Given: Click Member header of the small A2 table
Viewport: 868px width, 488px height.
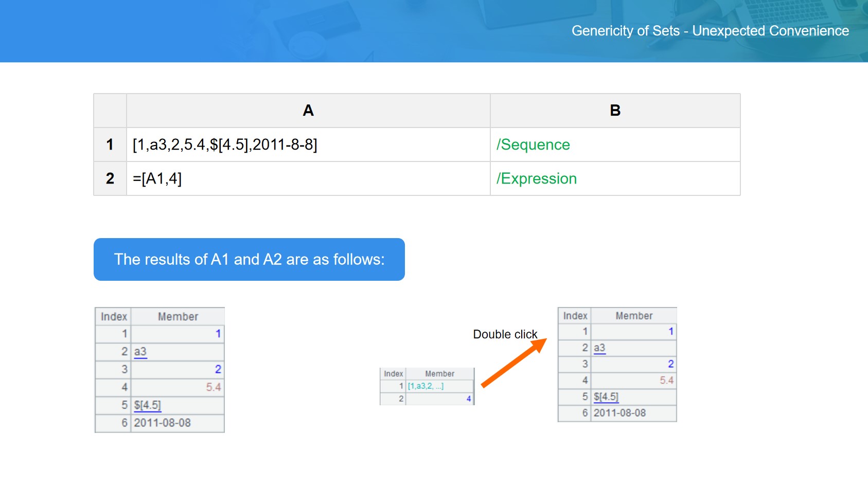Looking at the screenshot, I should (439, 374).
